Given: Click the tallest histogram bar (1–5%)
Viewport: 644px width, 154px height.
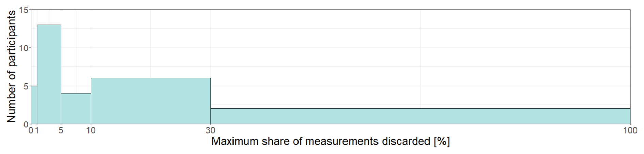Looking at the screenshot, I should pos(49,74).
